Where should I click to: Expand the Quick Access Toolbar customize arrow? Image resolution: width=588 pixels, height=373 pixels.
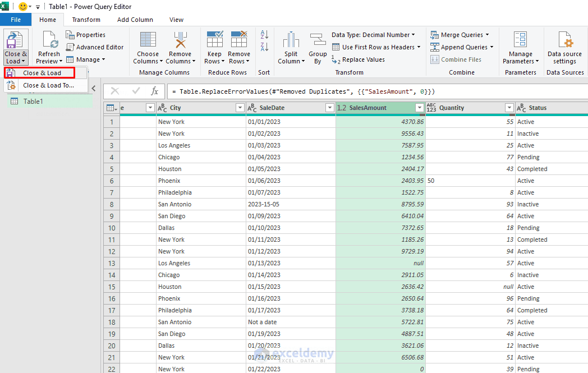38,7
